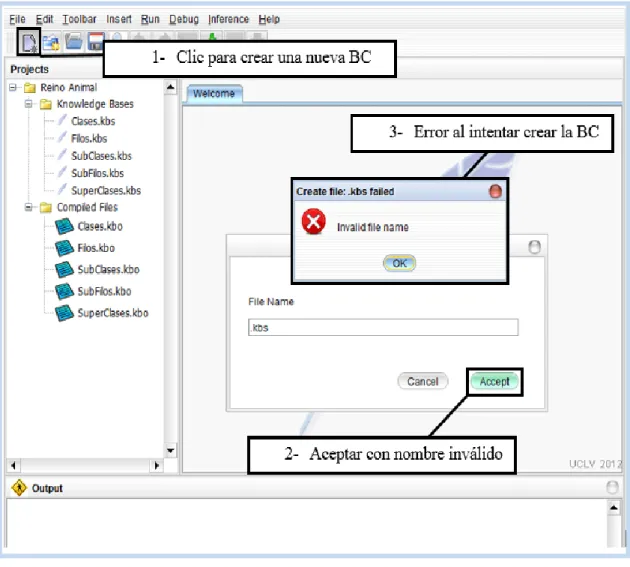Image resolution: width=630 pixels, height=567 pixels.
Task: Open the Debug menu
Action: [x=184, y=19]
